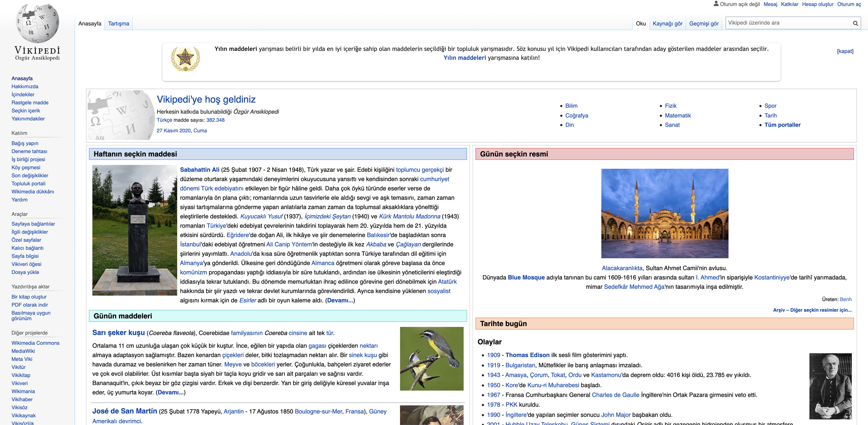Click the date link 27 Kasım 2020
Screen dimensions: 868x425
tap(174, 130)
